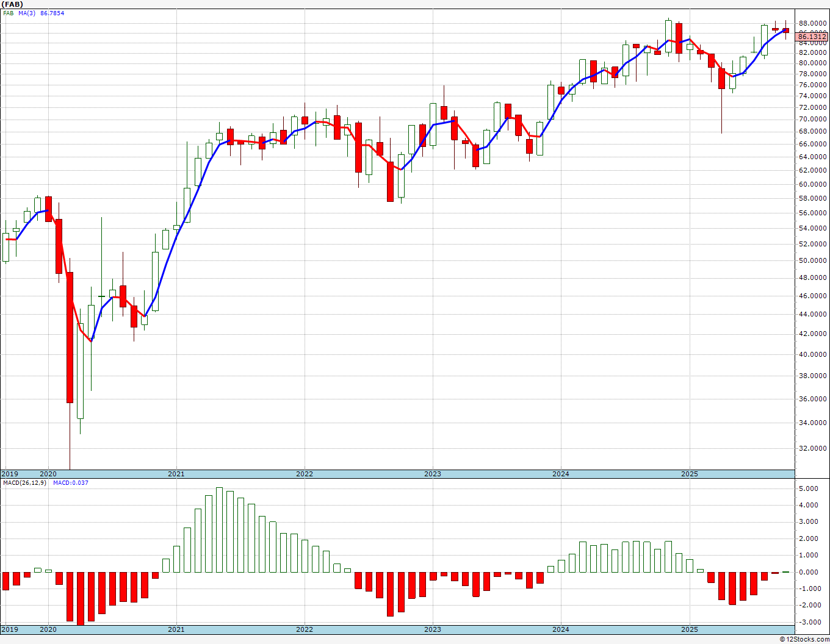The height and width of the screenshot is (644, 830).
Task: Select 2022 on the price chart time axis
Action: [305, 474]
